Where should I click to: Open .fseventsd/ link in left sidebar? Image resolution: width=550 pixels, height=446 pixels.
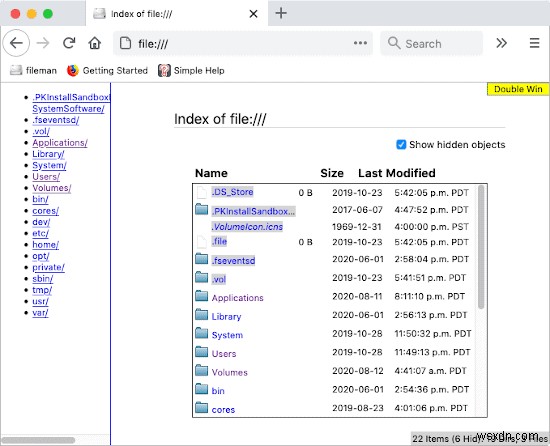click(56, 120)
